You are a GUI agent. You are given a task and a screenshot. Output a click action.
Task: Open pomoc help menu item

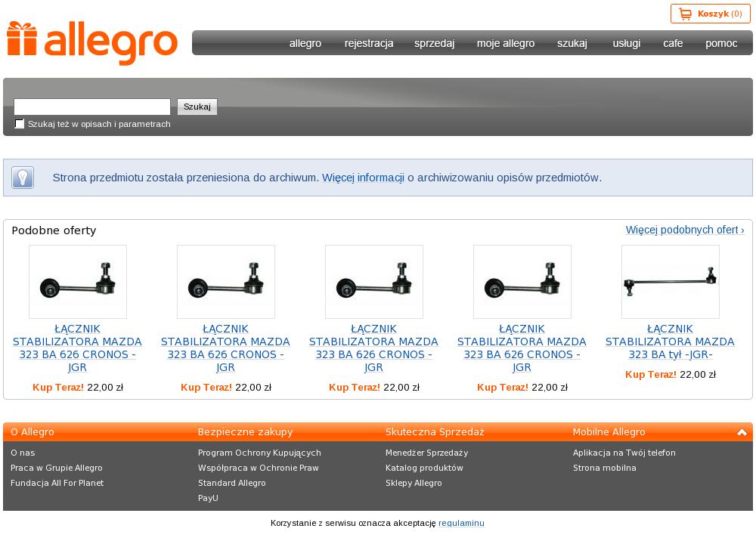click(721, 43)
